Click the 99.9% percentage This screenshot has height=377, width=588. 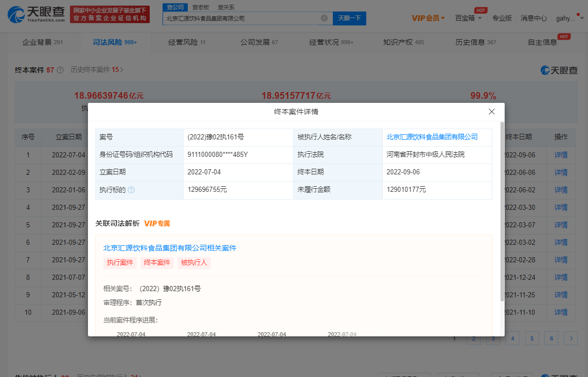[x=483, y=96]
